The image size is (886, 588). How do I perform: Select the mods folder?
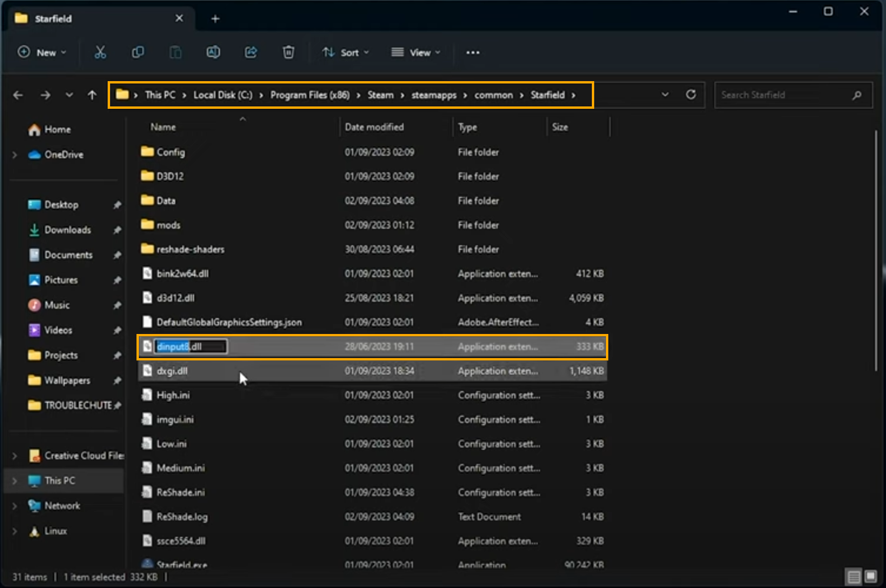tap(372, 225)
